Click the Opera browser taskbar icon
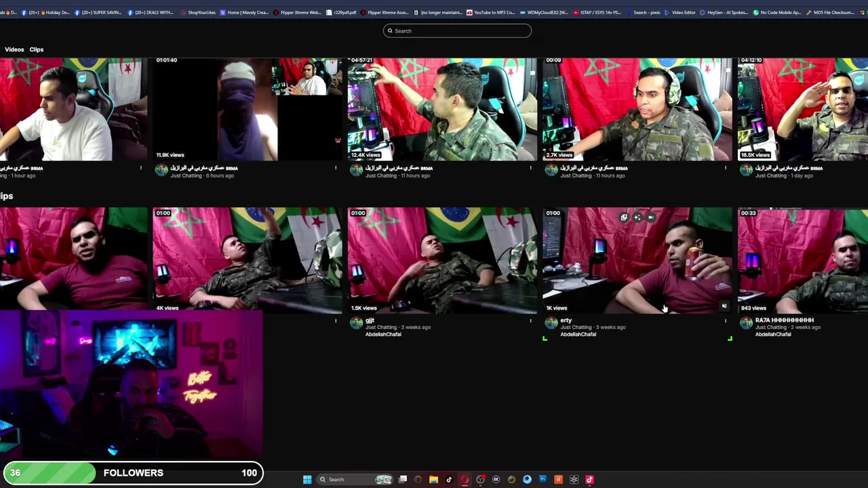The height and width of the screenshot is (488, 868). coord(465,479)
